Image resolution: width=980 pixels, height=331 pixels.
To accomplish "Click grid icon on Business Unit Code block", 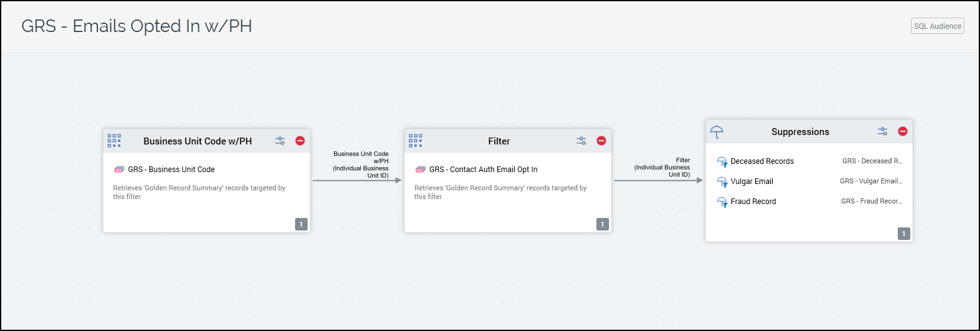I will click(x=114, y=141).
